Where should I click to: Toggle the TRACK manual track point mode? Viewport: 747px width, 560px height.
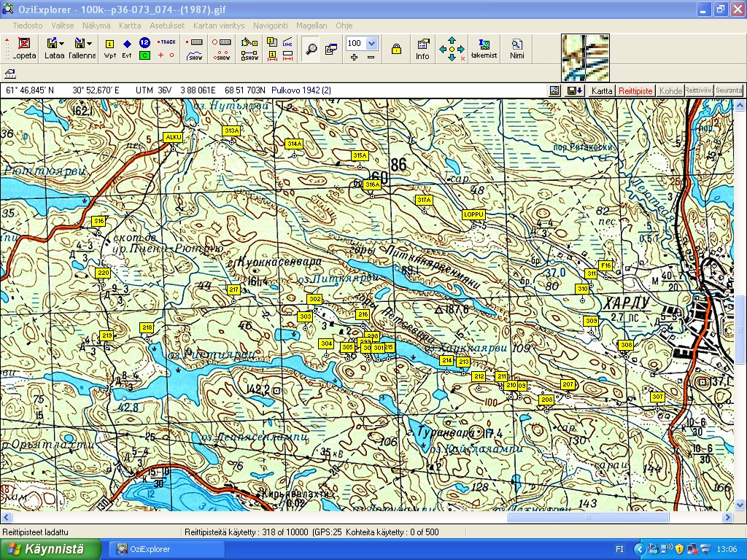click(166, 42)
